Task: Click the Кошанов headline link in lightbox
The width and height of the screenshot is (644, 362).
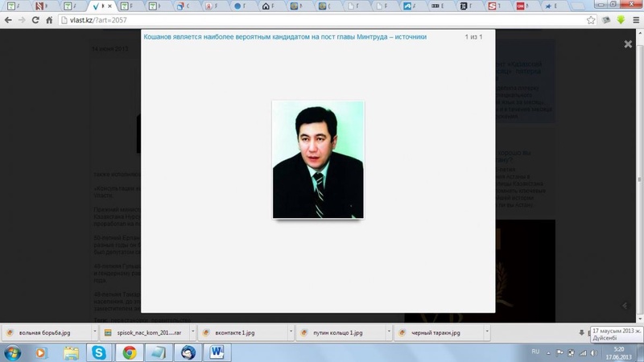Action: coord(285,37)
